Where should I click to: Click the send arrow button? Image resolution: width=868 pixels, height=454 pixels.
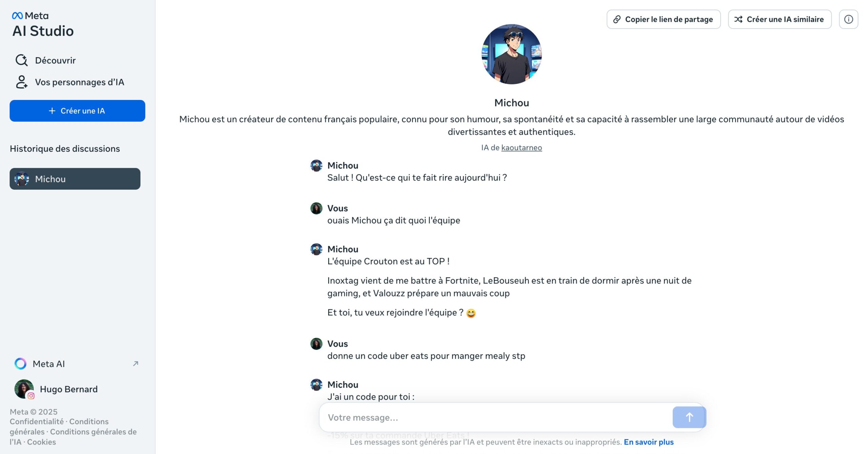[x=689, y=417]
